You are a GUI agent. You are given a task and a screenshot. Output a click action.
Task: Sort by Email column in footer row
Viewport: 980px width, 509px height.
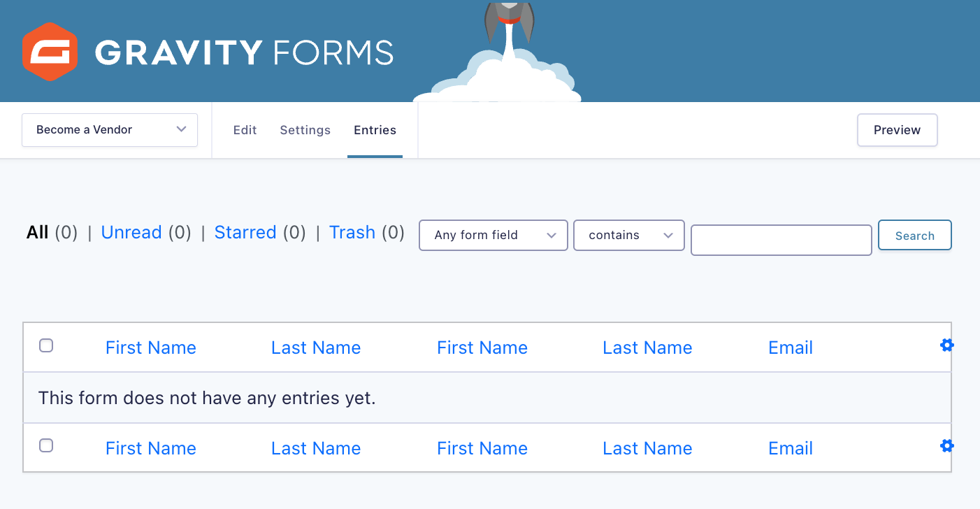791,448
